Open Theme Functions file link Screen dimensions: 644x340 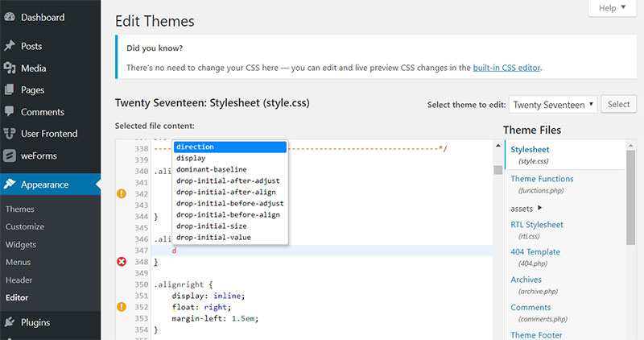point(542,179)
